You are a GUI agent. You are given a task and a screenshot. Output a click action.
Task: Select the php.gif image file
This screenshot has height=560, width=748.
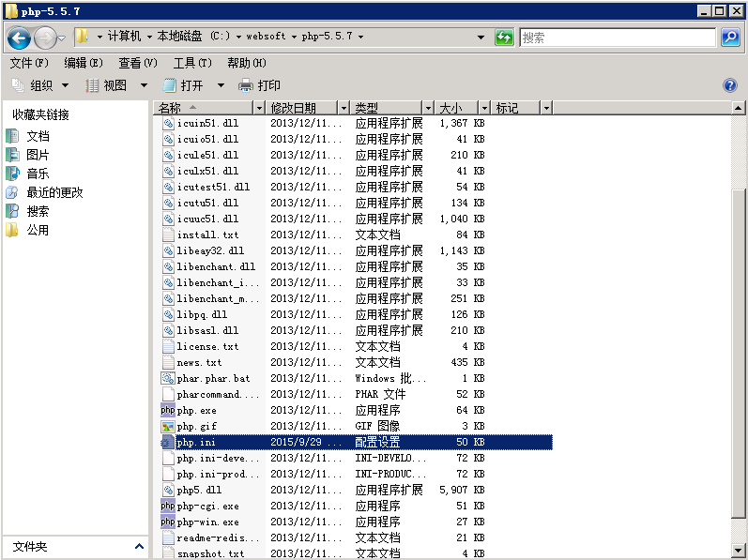(195, 426)
